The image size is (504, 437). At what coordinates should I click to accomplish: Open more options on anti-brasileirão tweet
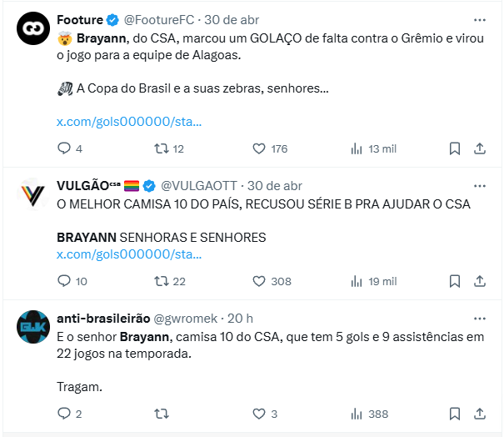(x=479, y=318)
